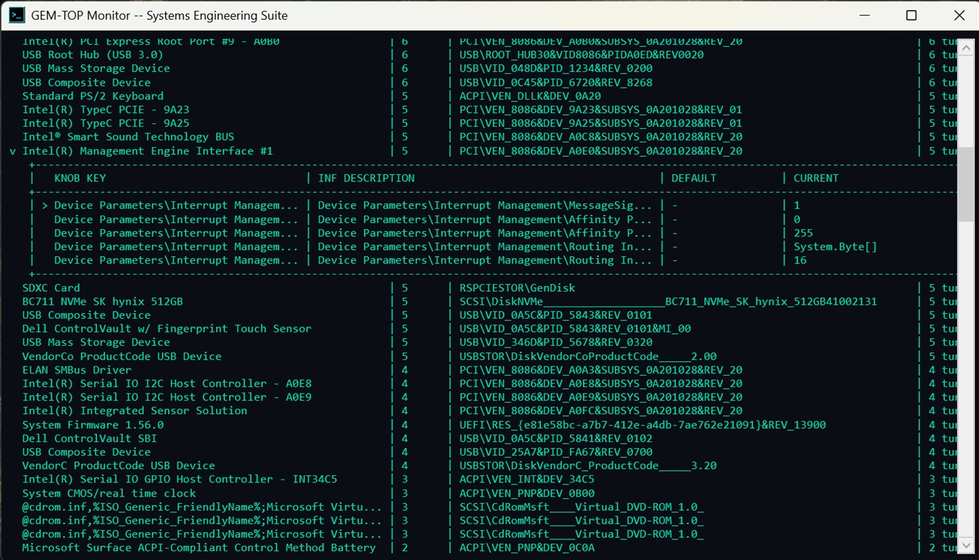The width and height of the screenshot is (979, 560).
Task: Click the current value 16
Action: (800, 260)
